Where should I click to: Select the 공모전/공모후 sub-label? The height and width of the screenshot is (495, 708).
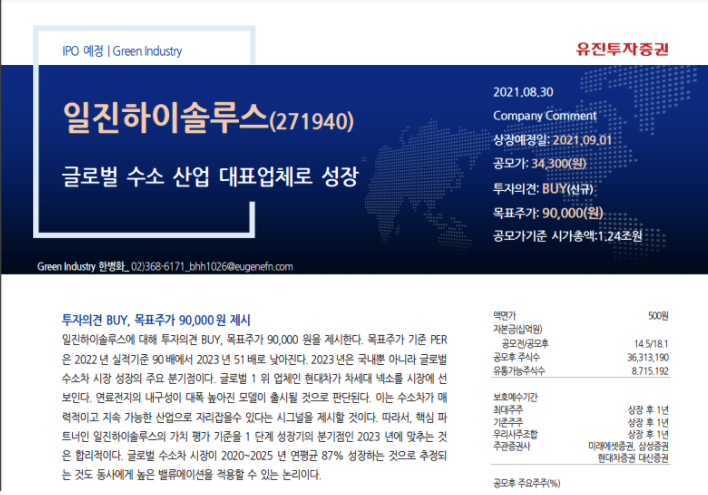(x=525, y=344)
